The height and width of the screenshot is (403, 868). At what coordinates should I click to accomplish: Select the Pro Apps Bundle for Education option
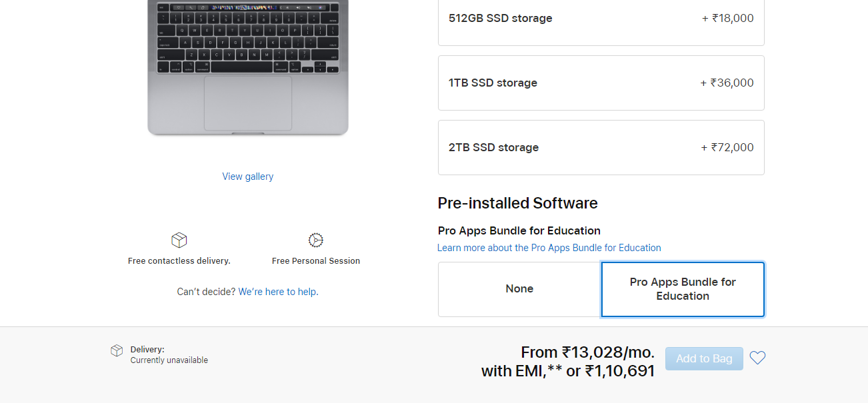683,289
